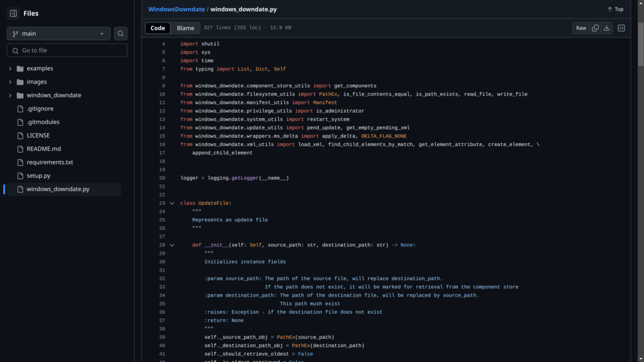The image size is (644, 362).
Task: Jump to Top of the file
Action: 615,9
